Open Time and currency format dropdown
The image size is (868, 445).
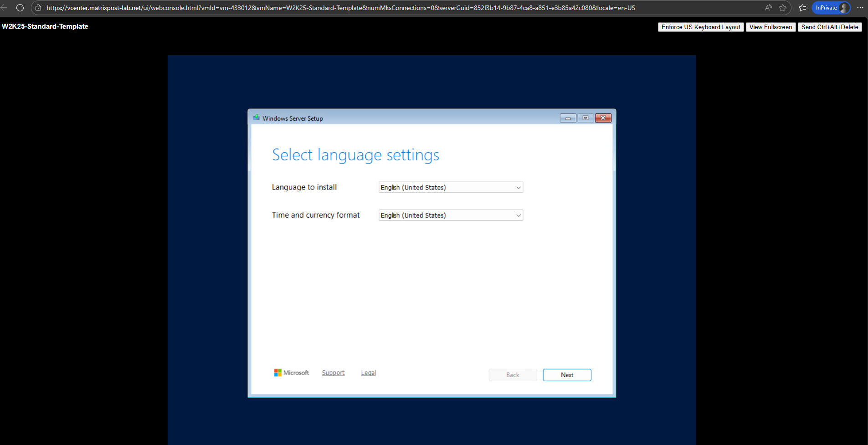451,215
